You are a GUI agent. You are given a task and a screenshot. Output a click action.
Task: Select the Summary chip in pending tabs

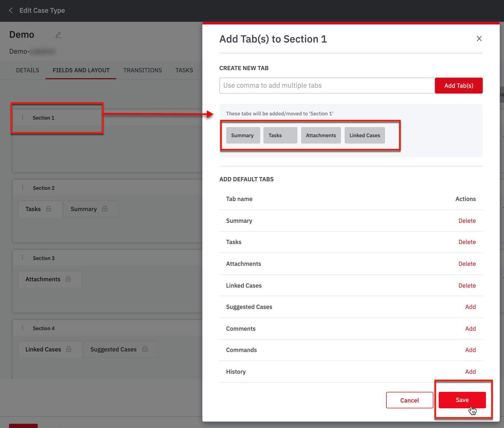coord(243,135)
